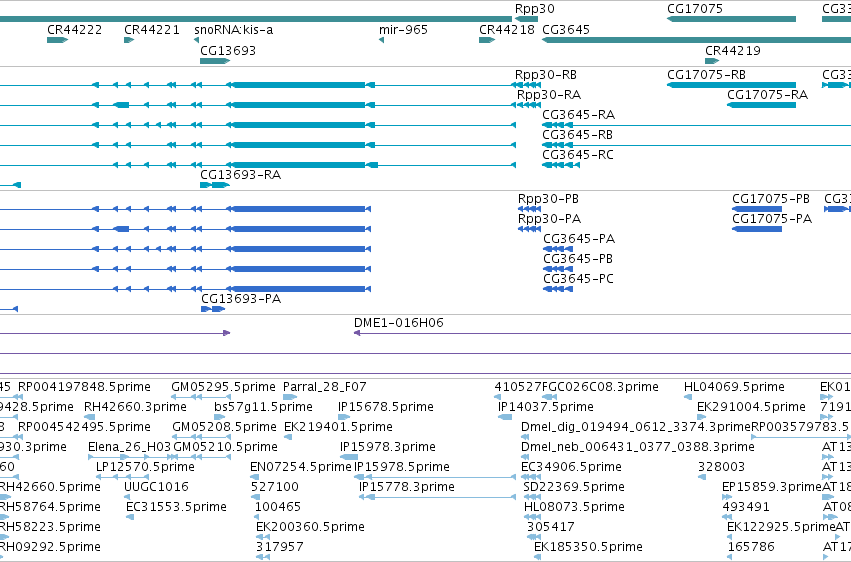
Task: Select the CG13693 gene bar
Action: tap(215, 61)
